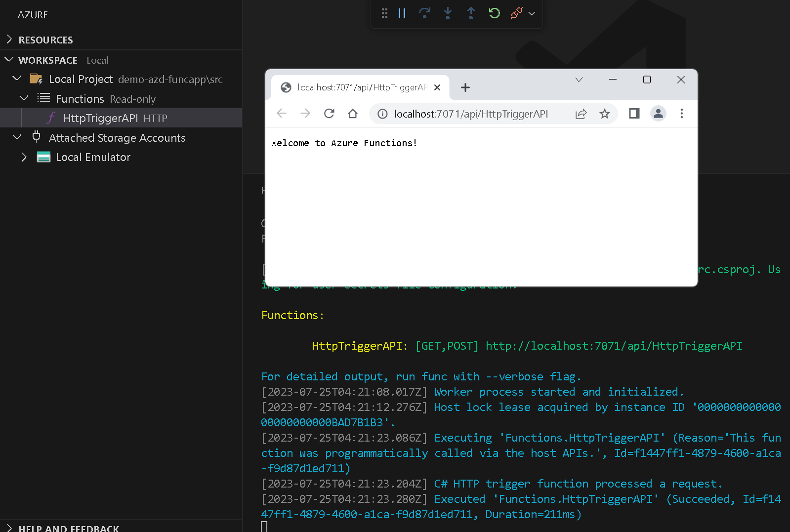Open the disconnect options dropdown arrow
The width and height of the screenshot is (790, 532).
point(532,14)
